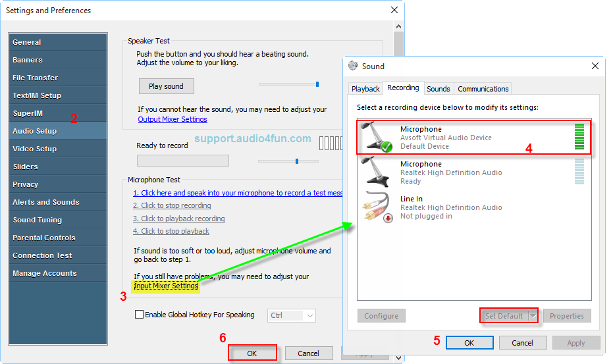Click the Click to stop recording link
The width and height of the screenshot is (613, 364).
172,205
